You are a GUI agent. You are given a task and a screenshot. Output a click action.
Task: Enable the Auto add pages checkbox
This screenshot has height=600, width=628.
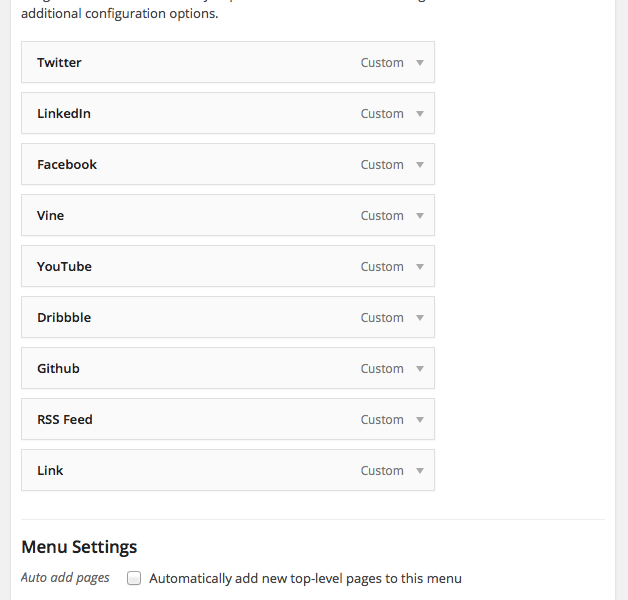[134, 578]
